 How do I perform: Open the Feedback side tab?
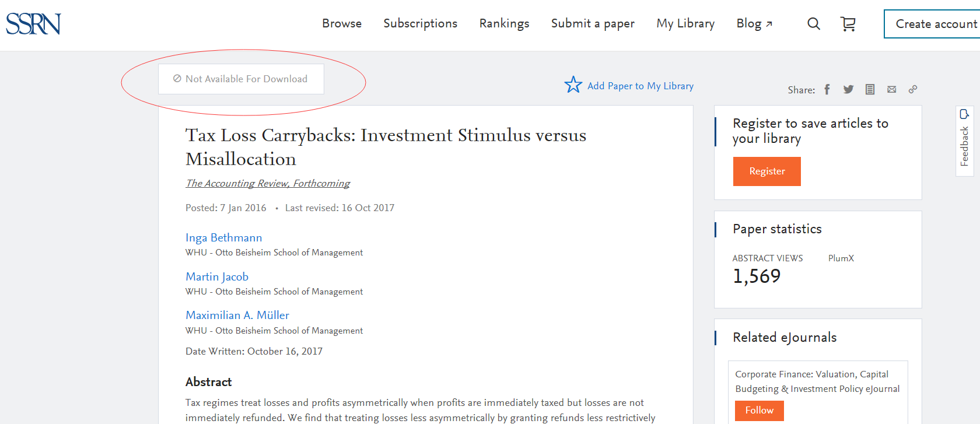(x=964, y=141)
